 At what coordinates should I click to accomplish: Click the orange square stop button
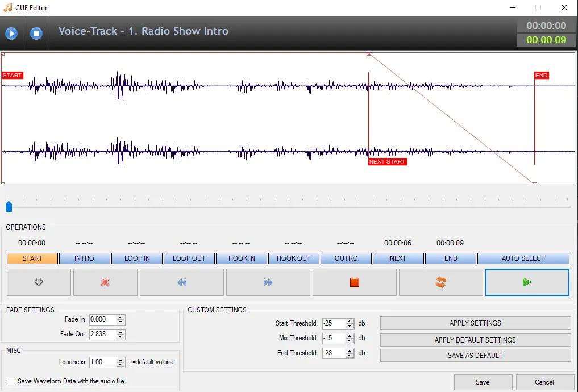click(x=355, y=282)
